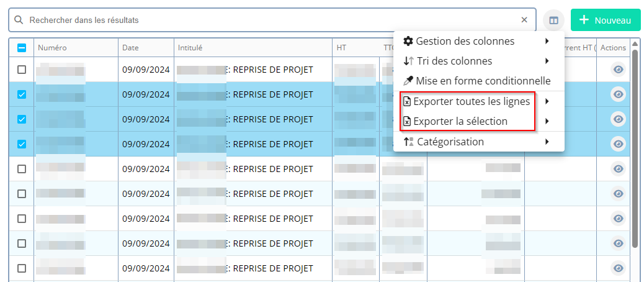Click the magnifier icon in the search bar
The image size is (644, 282).
tap(19, 20)
